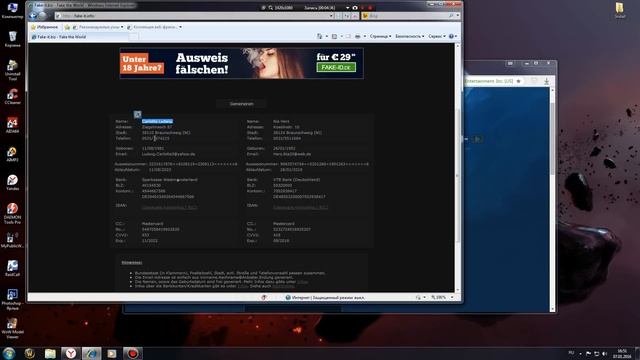Click the Windows Start button
Viewport: 640px width, 360px height.
coord(9,353)
